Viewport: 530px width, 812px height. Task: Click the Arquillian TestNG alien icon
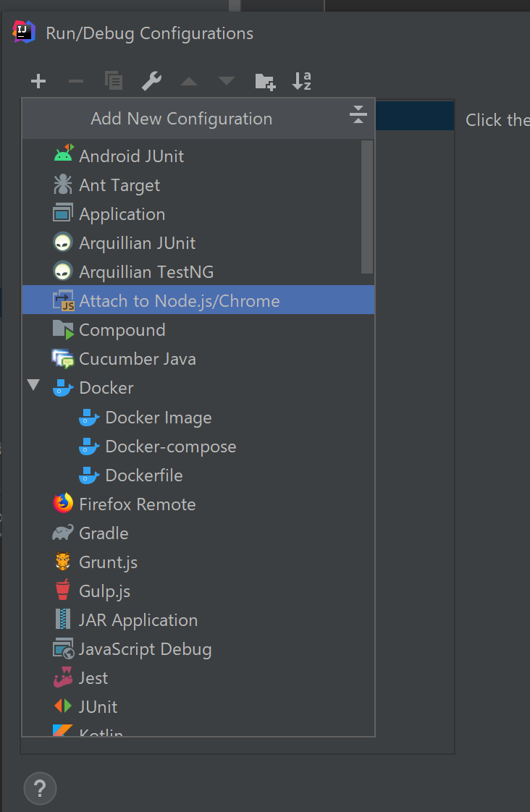[x=63, y=271]
